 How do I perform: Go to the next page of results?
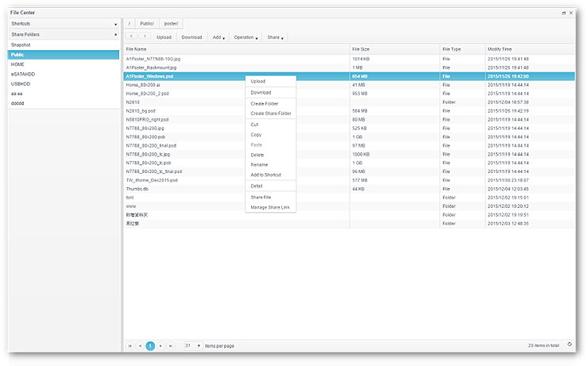pos(161,346)
